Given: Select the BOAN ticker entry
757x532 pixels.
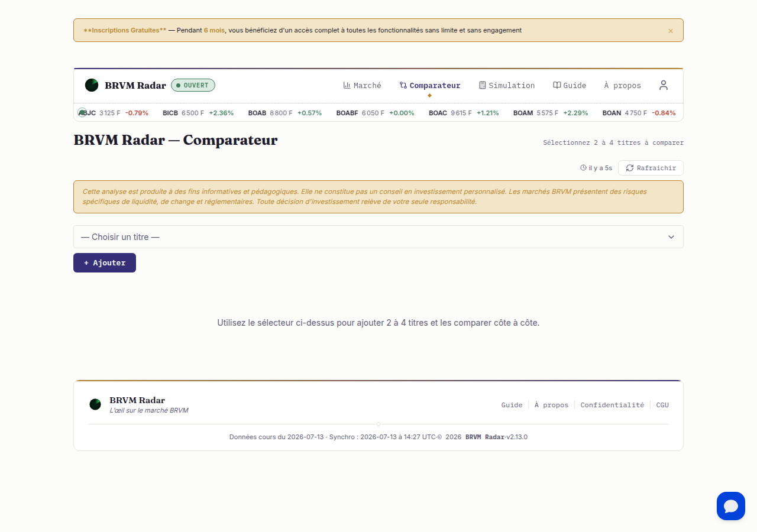Looking at the screenshot, I should point(639,113).
